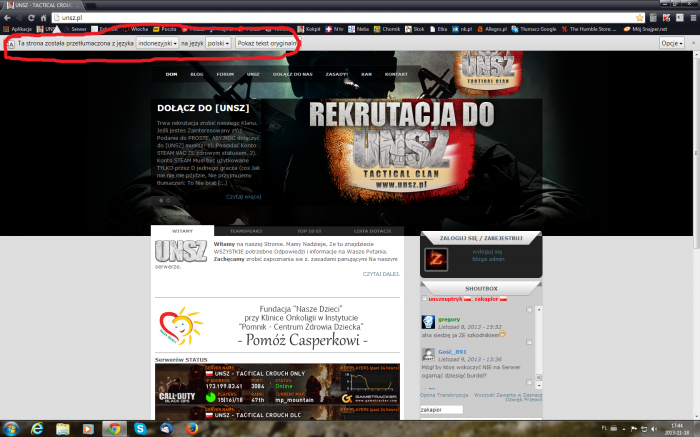Click the user avatar in login panel

coord(436,259)
